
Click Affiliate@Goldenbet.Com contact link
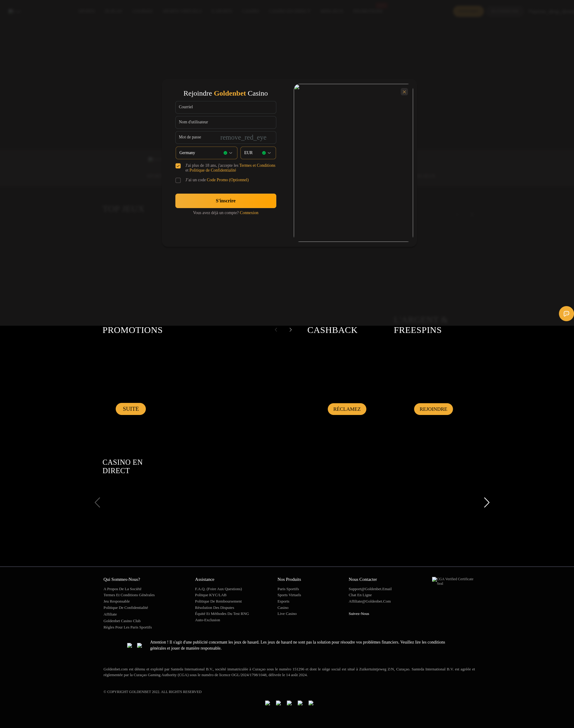tap(370, 601)
